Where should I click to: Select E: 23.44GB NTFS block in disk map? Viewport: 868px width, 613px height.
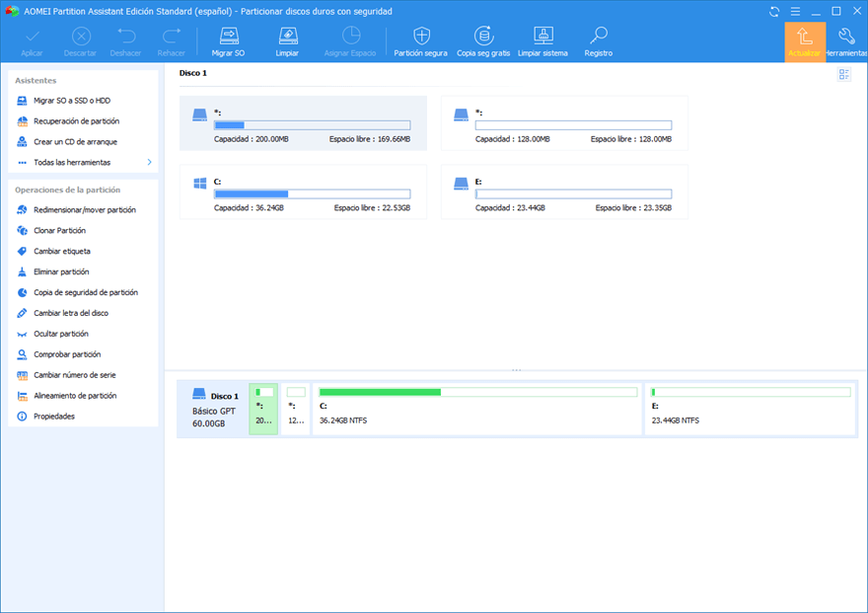click(x=750, y=410)
